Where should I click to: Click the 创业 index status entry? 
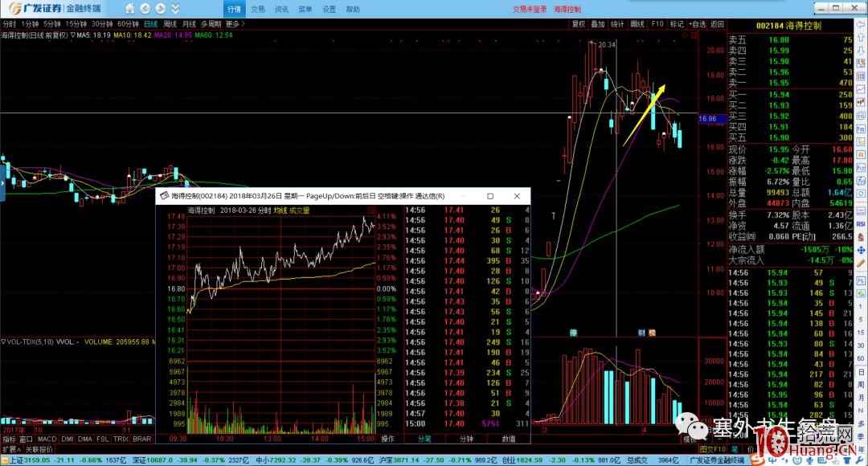562,460
